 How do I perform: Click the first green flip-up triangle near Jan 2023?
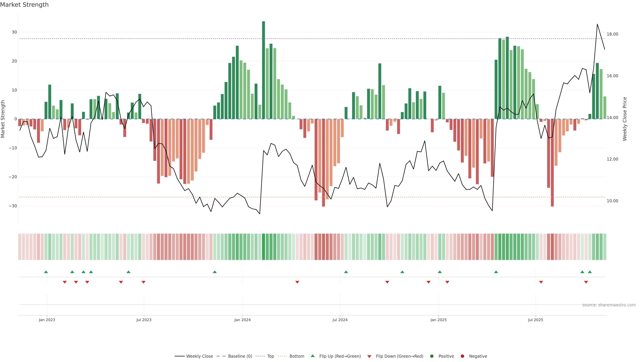(x=46, y=272)
